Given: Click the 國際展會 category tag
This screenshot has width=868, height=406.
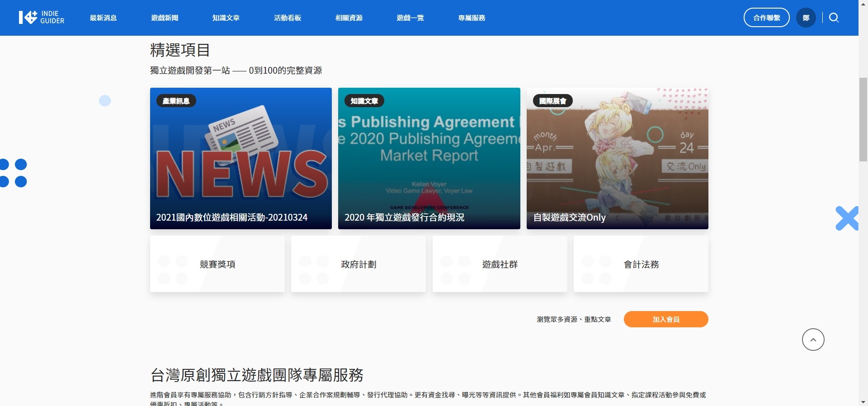Looking at the screenshot, I should [x=552, y=101].
